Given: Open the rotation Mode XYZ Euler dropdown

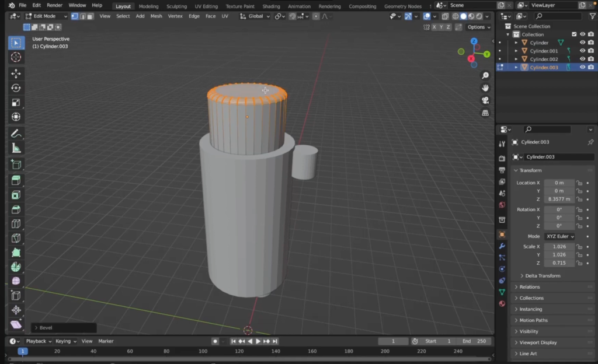Looking at the screenshot, I should point(559,236).
